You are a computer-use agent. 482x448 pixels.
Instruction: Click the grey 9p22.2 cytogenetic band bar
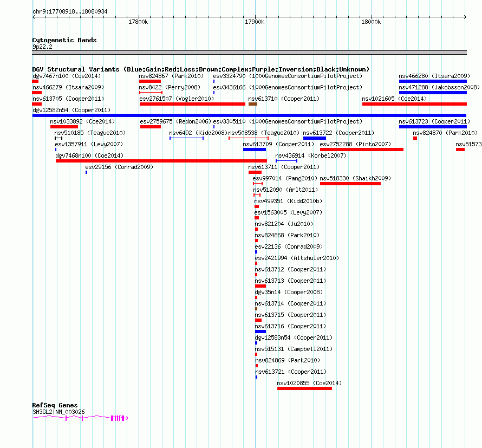click(249, 53)
